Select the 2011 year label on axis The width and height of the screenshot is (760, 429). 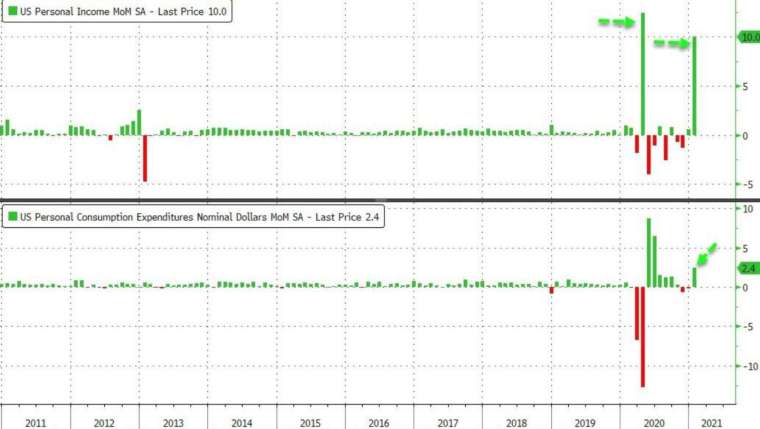[35, 423]
